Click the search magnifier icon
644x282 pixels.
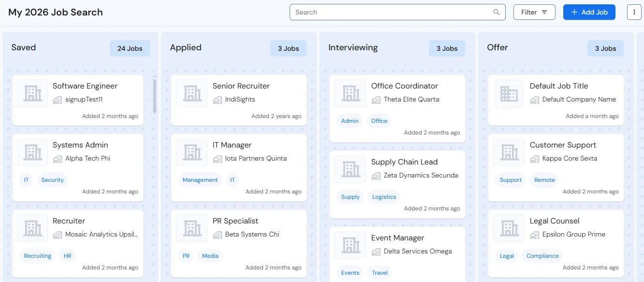click(496, 12)
